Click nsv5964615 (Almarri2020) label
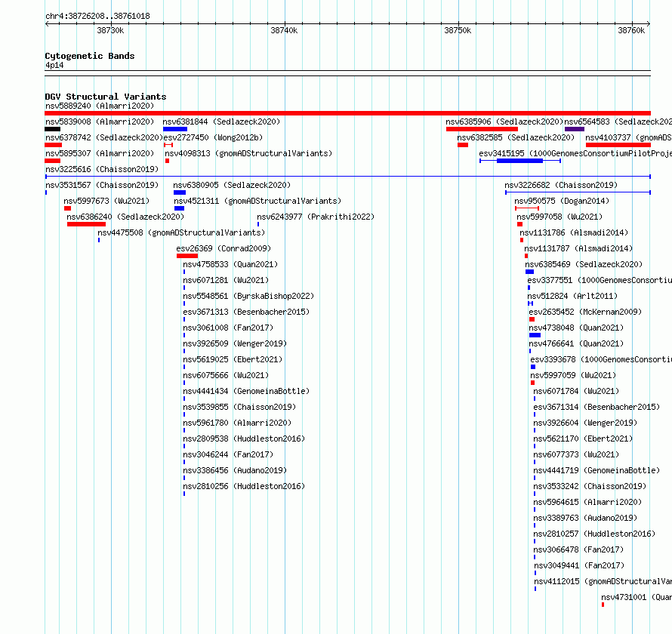Image resolution: width=672 pixels, height=634 pixels. [x=587, y=502]
